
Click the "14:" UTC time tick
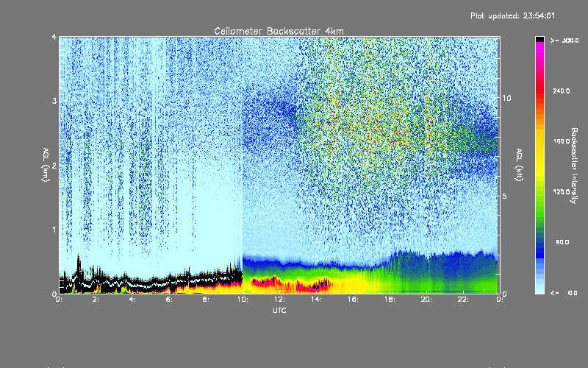tap(316, 300)
